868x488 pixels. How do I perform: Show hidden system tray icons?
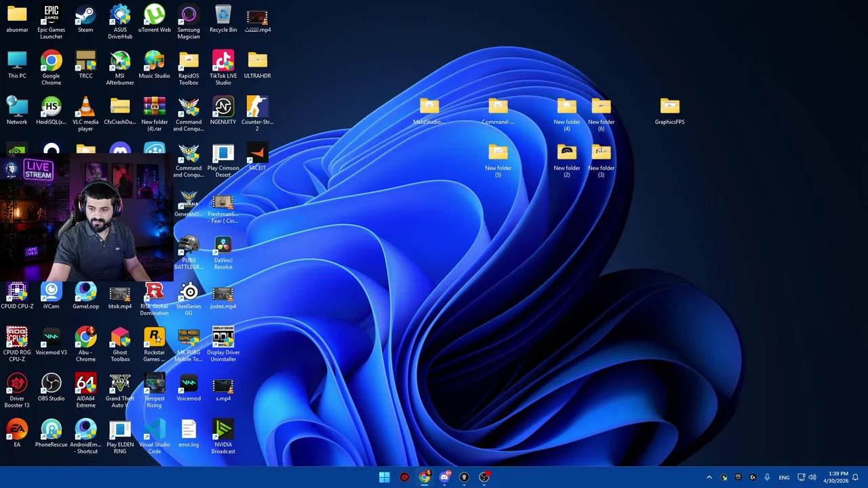tap(709, 477)
